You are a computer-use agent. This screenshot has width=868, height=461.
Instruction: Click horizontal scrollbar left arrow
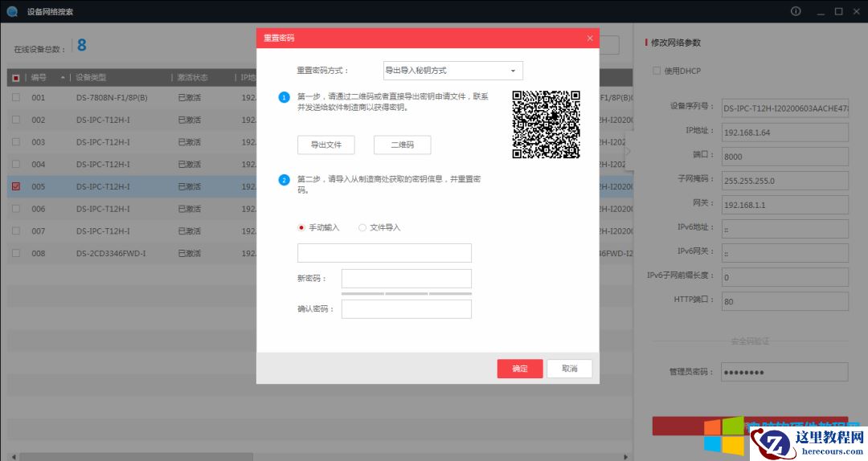coord(14,457)
